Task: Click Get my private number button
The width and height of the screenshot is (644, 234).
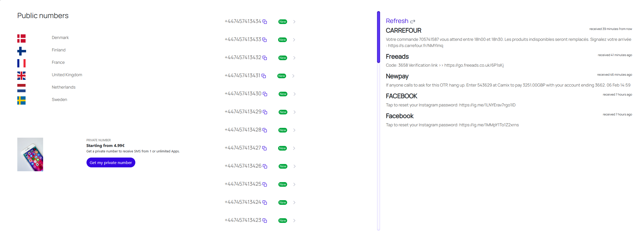Action: tap(111, 162)
